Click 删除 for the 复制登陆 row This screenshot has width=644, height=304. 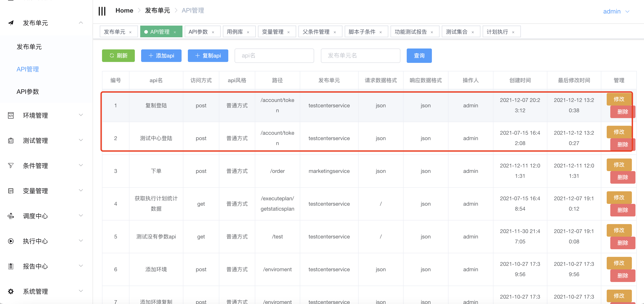coord(622,112)
